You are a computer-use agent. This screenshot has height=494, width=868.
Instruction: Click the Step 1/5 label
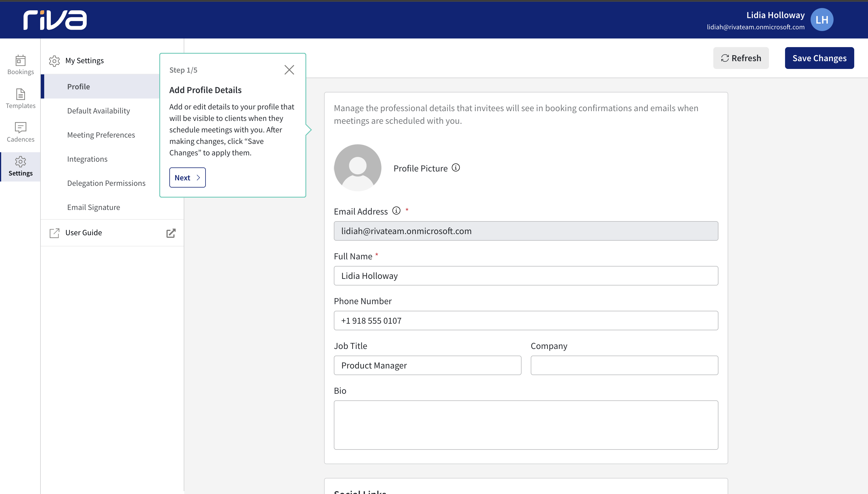[183, 70]
